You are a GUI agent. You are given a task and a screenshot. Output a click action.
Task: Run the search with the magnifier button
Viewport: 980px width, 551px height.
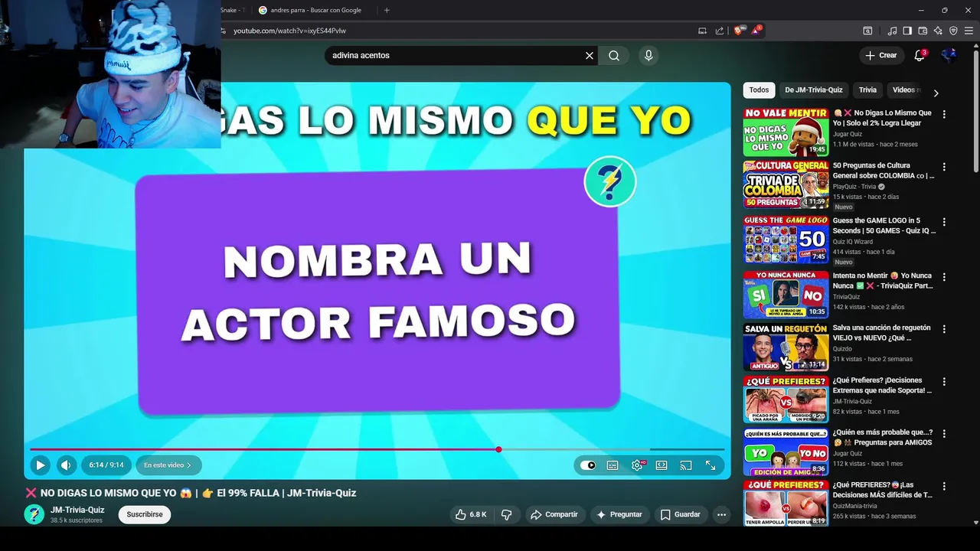(614, 55)
